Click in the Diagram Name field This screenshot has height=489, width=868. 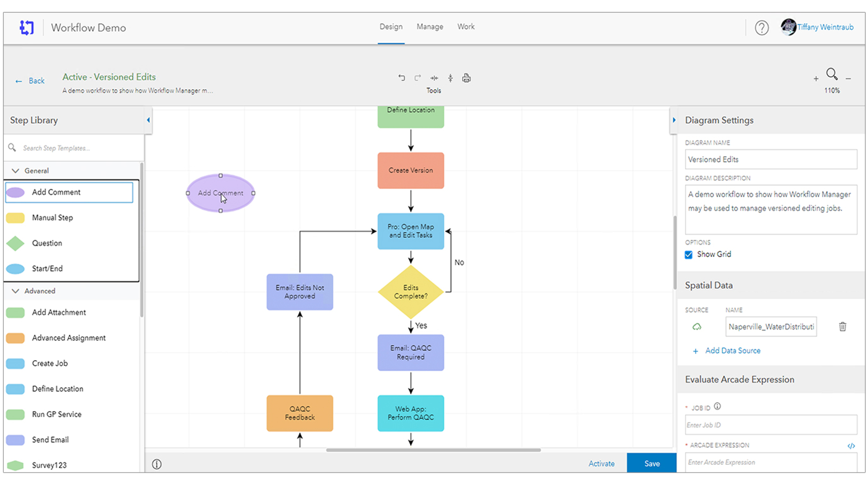pyautogui.click(x=771, y=159)
